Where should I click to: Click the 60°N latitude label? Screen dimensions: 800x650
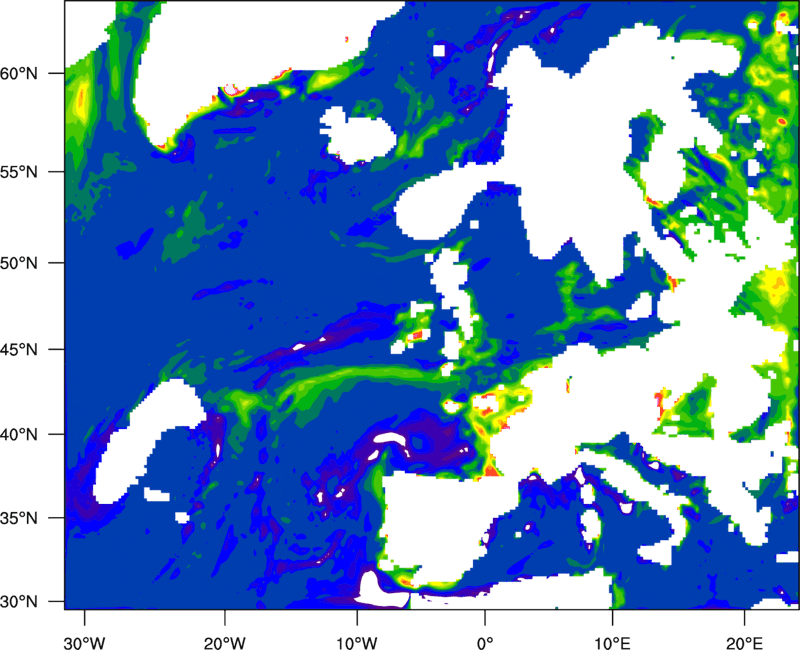(x=19, y=74)
